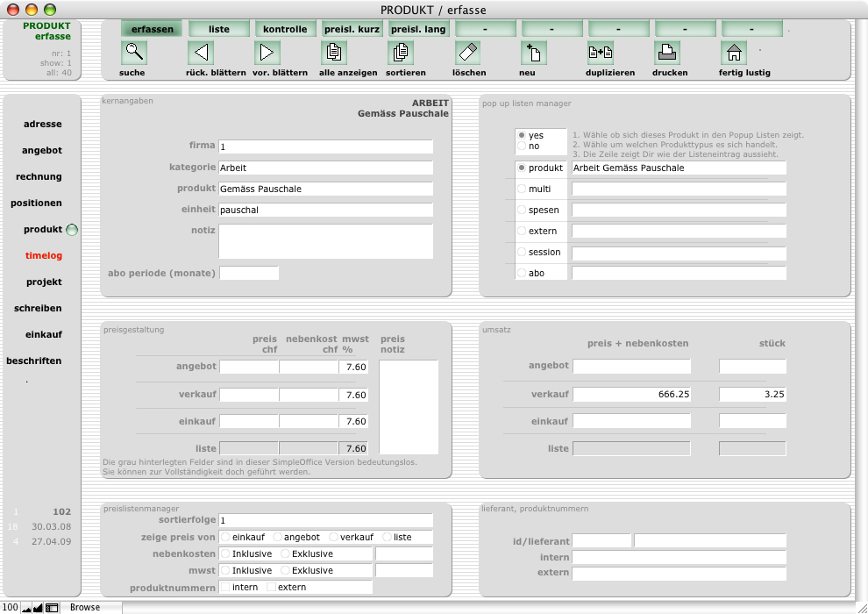868x614 pixels.
Task: Click into the 'notiz' text field
Action: 325,241
